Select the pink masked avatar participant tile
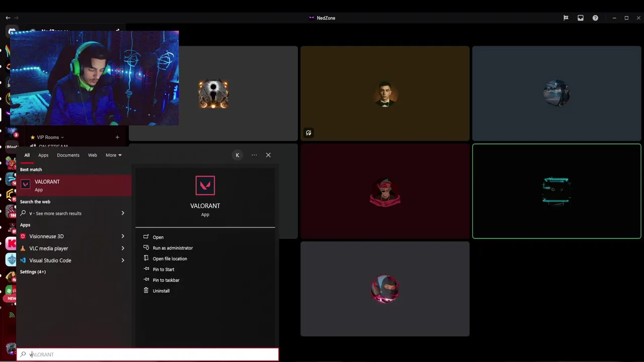This screenshot has width=644, height=362. (385, 289)
